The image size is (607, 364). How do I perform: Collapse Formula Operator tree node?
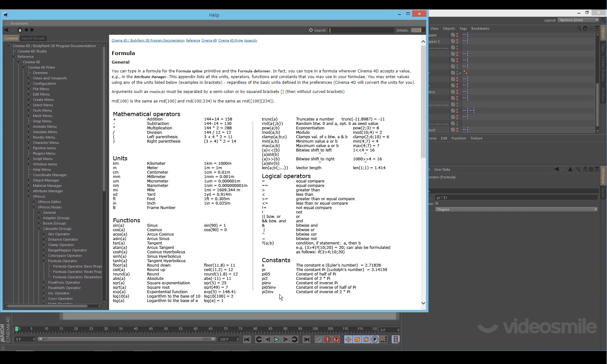(45, 261)
